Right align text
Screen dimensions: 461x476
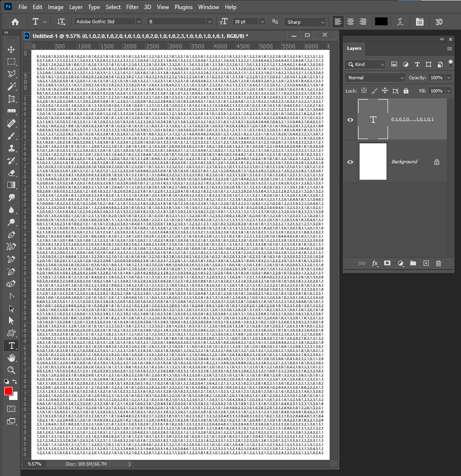pos(363,21)
